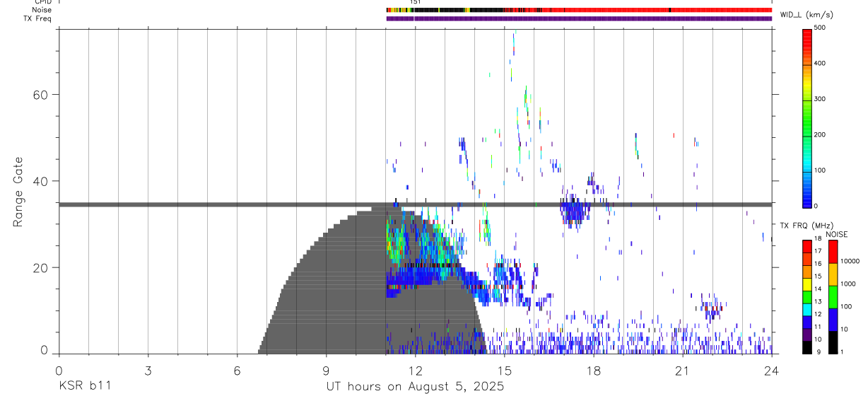Click the blue swatch in NOISE legend

point(833,320)
